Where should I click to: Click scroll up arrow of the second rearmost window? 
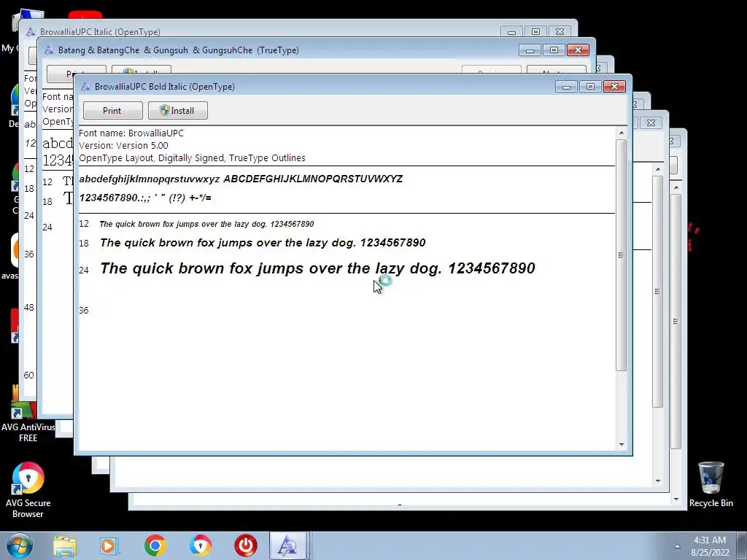658,169
